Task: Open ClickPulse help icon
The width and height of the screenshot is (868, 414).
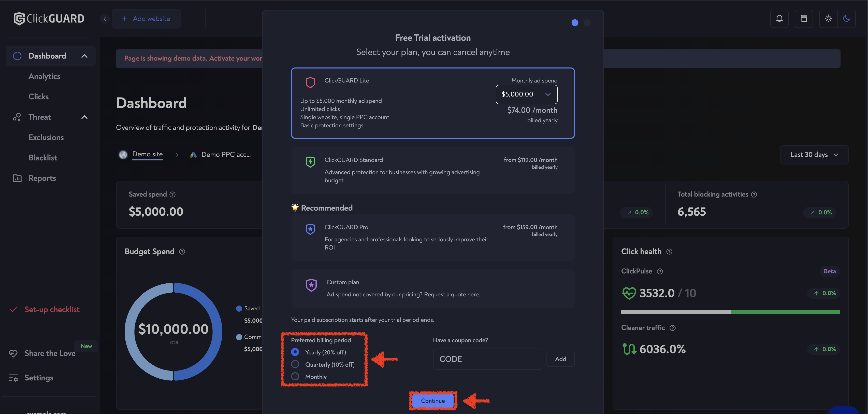Action: click(660, 271)
